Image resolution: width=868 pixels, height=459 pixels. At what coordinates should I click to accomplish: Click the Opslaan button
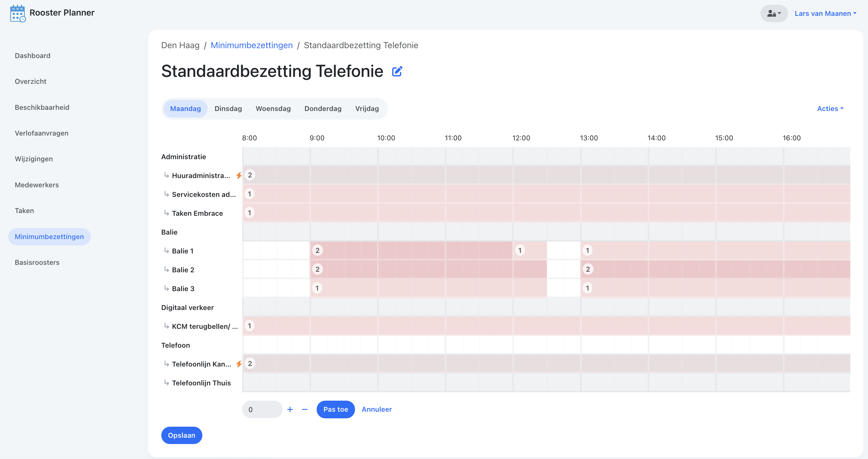click(181, 435)
